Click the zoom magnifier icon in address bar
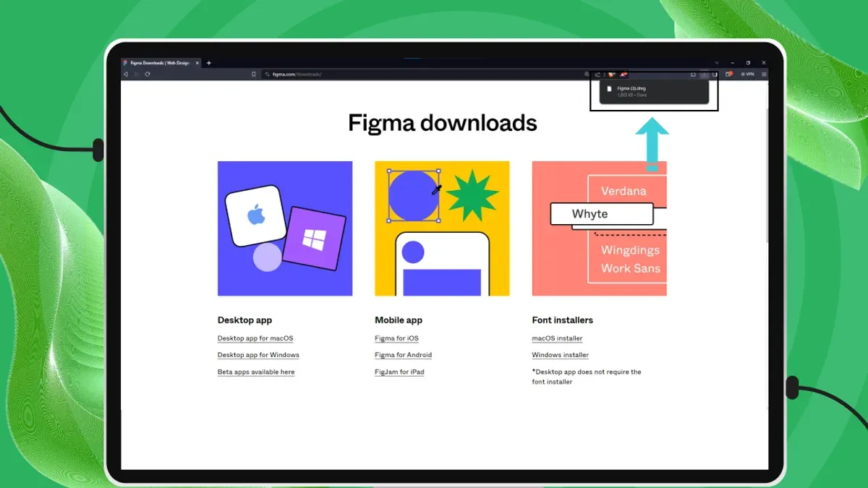The width and height of the screenshot is (868, 488). point(587,74)
